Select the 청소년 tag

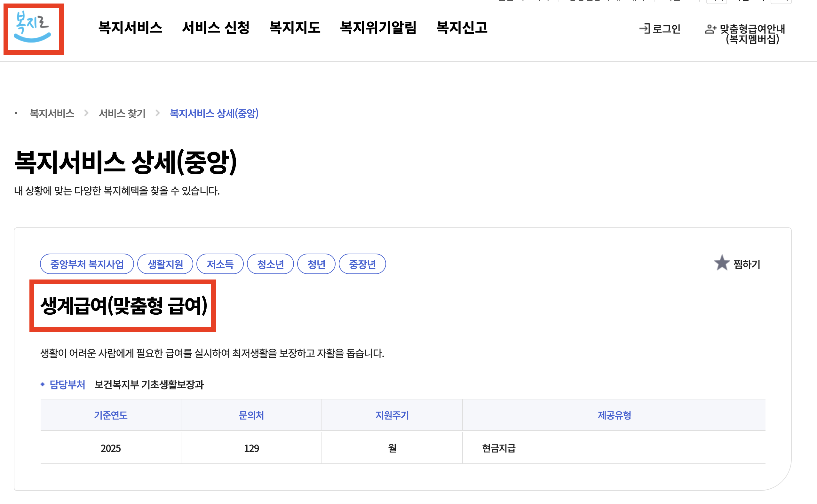[x=270, y=264]
